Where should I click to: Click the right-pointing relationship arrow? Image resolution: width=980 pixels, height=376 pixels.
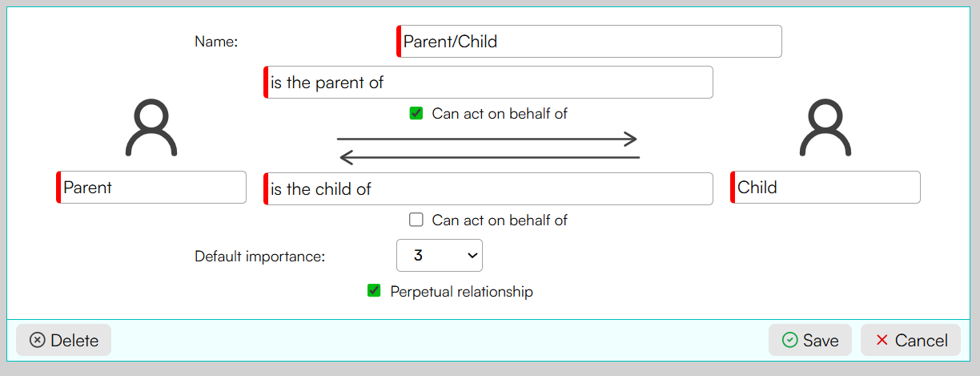pos(487,139)
